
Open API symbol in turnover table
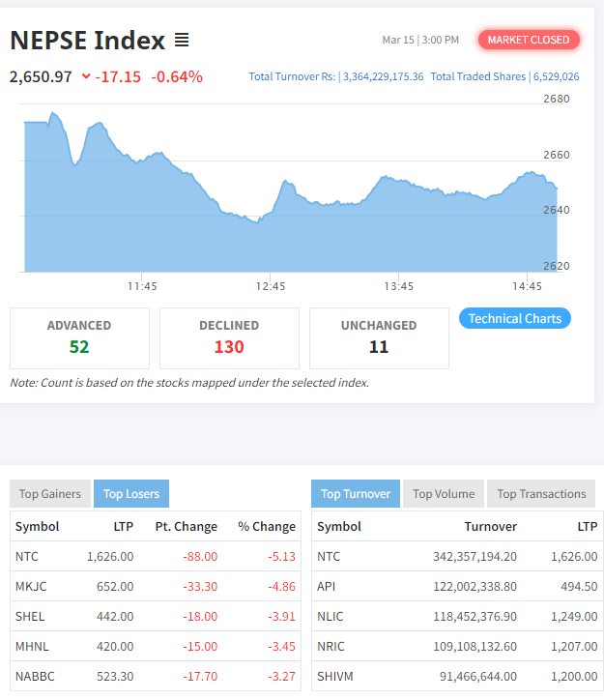327,587
